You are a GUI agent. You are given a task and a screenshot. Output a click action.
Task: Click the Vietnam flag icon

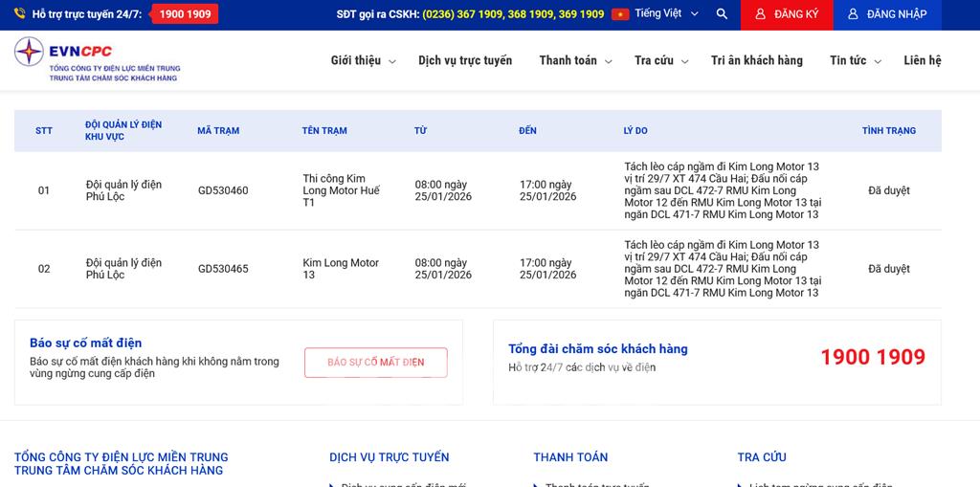620,14
